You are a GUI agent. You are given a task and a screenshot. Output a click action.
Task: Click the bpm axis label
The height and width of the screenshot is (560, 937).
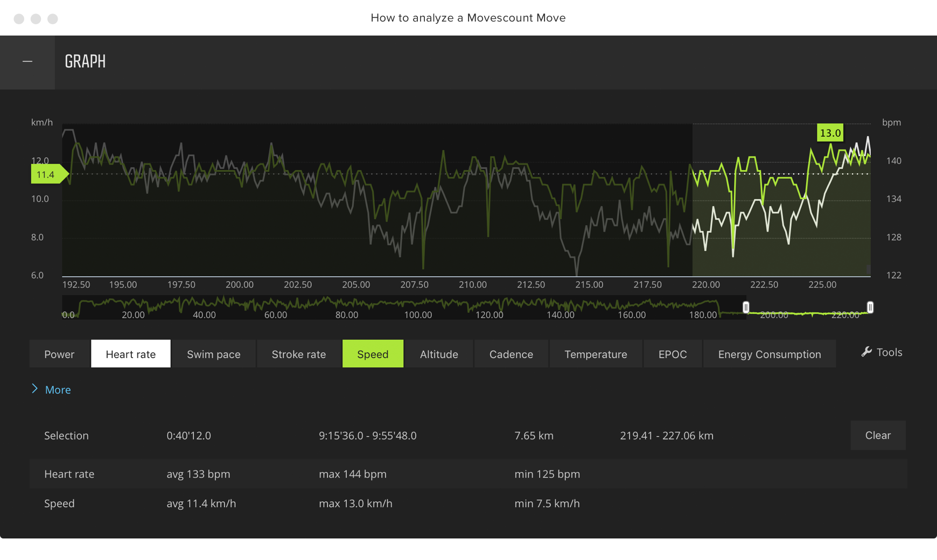click(x=891, y=123)
